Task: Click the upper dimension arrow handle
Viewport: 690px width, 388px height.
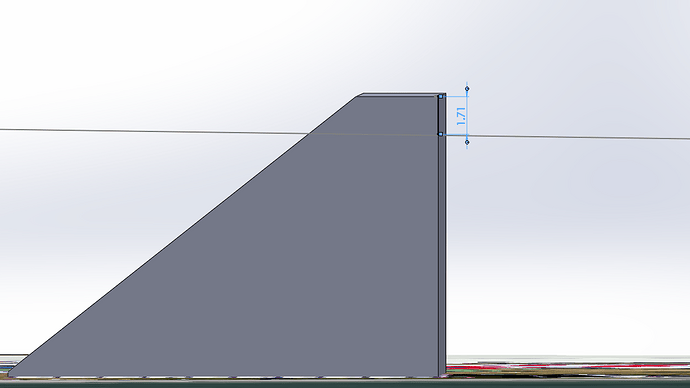Action: pyautogui.click(x=467, y=89)
